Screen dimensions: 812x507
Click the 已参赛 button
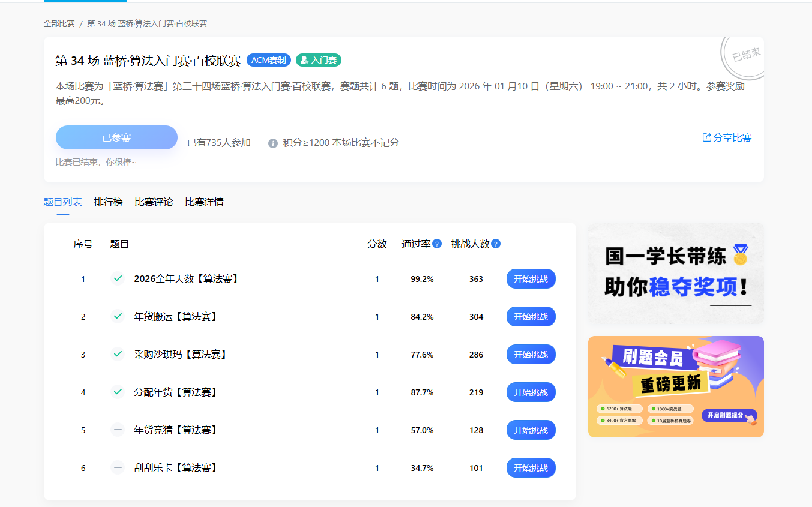[x=116, y=137]
